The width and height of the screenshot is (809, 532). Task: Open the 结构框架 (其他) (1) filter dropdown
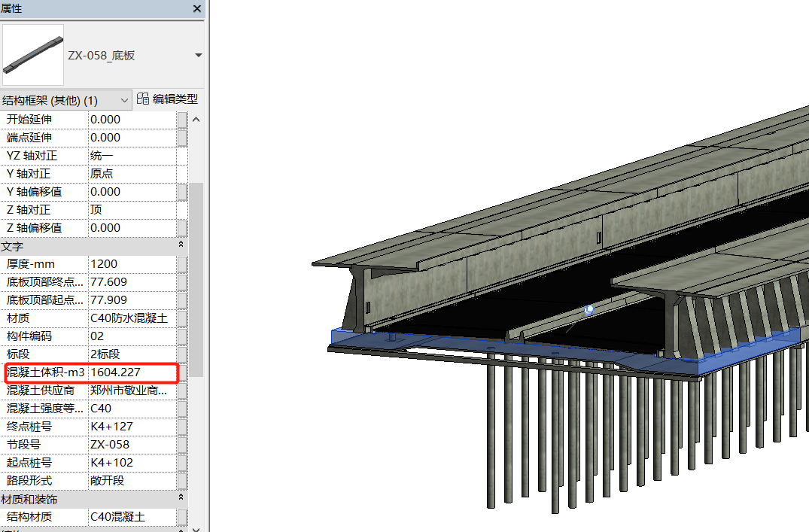pos(124,100)
